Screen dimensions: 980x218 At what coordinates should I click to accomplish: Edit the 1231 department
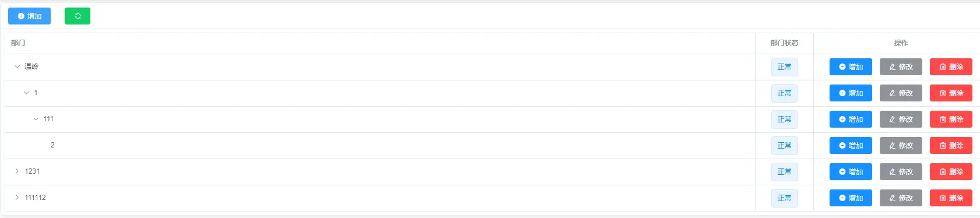[x=901, y=172]
